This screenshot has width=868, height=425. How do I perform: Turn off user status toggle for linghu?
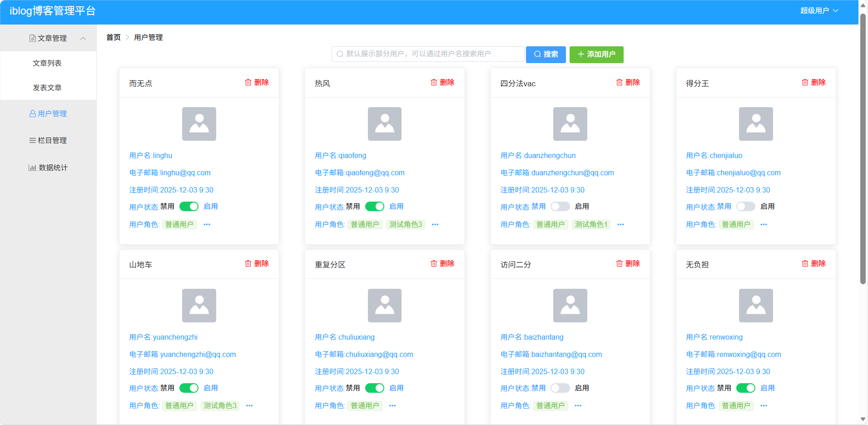tap(188, 206)
